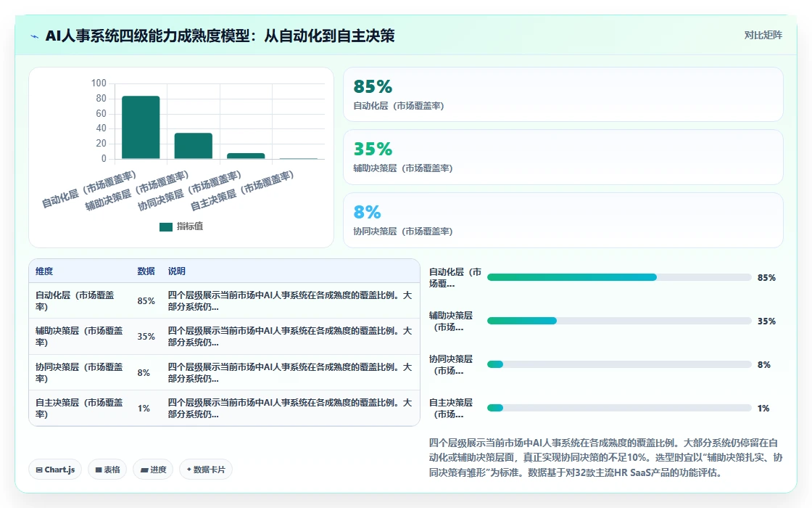Click the 说明 table column header
Viewport: 812px width, 508px height.
coord(177,271)
